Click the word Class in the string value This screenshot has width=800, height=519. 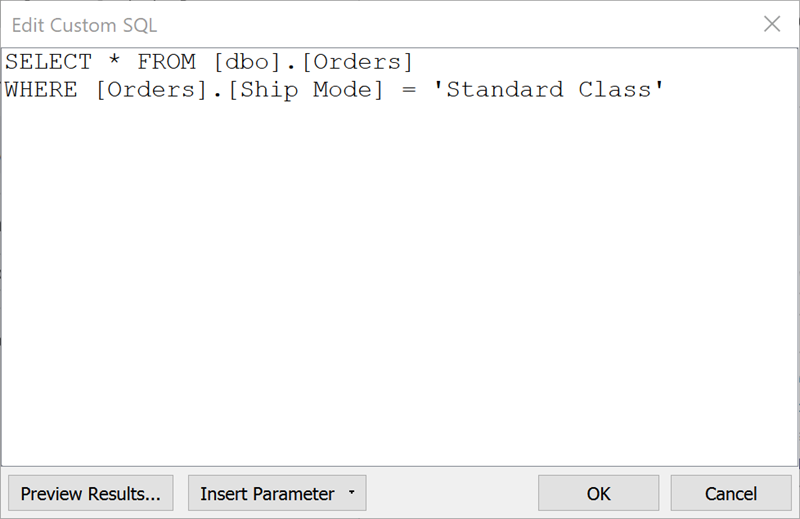[x=617, y=90]
